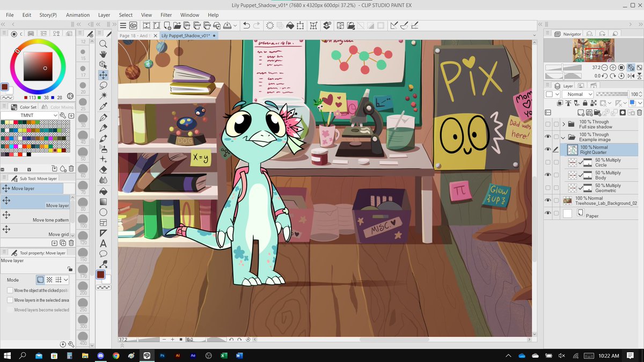This screenshot has height=362, width=644.
Task: Select the Auto select magic wand tool
Action: pos(103,95)
